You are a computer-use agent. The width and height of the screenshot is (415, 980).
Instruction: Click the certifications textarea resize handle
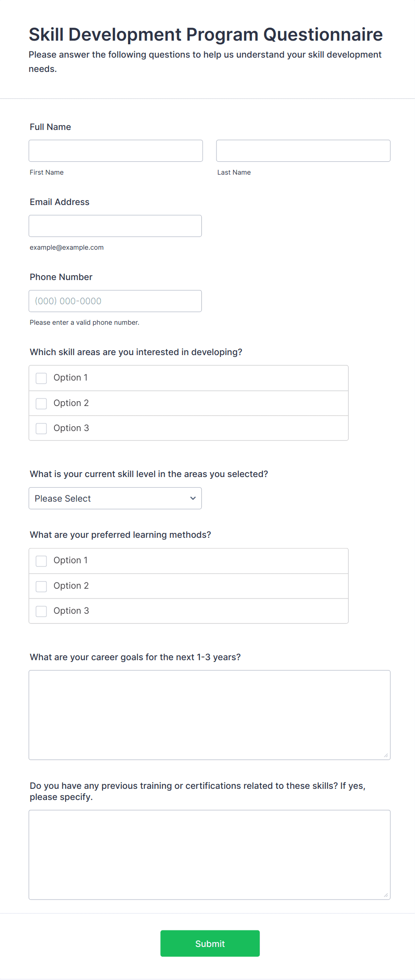386,895
